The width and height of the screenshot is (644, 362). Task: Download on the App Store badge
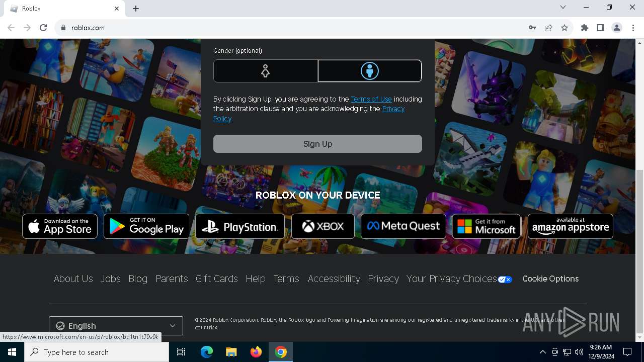tap(60, 226)
